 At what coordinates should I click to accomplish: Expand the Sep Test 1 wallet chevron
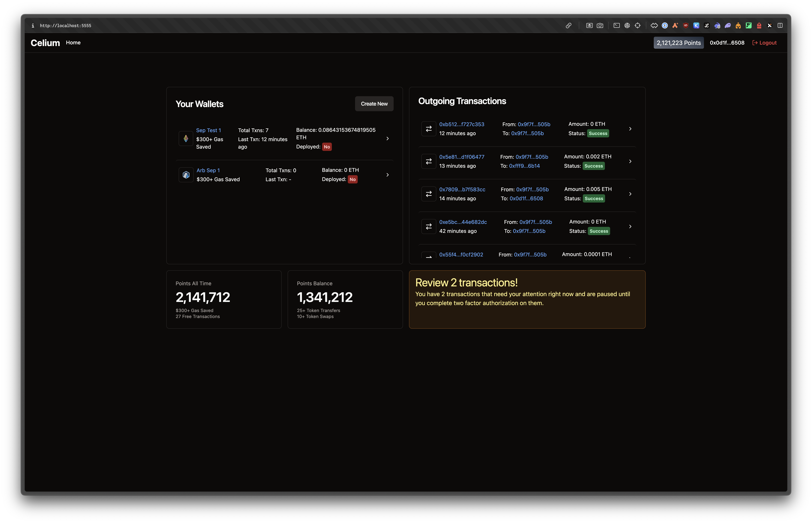click(387, 139)
